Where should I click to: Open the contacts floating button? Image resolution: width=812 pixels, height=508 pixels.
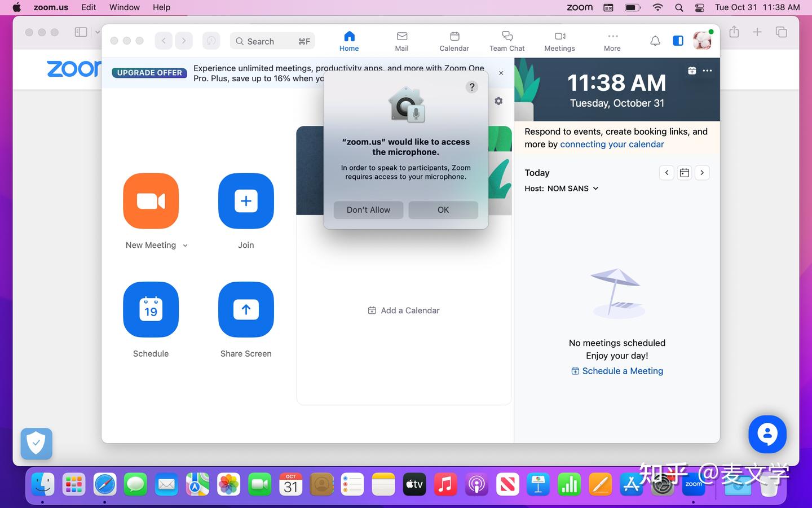767,434
